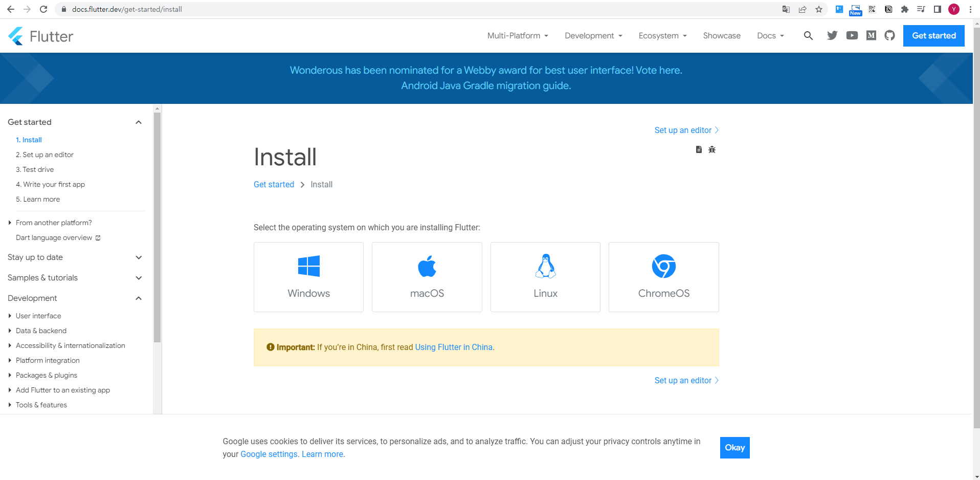Go to 5. Learn more
Viewport: 980px width, 480px height.
coord(38,199)
